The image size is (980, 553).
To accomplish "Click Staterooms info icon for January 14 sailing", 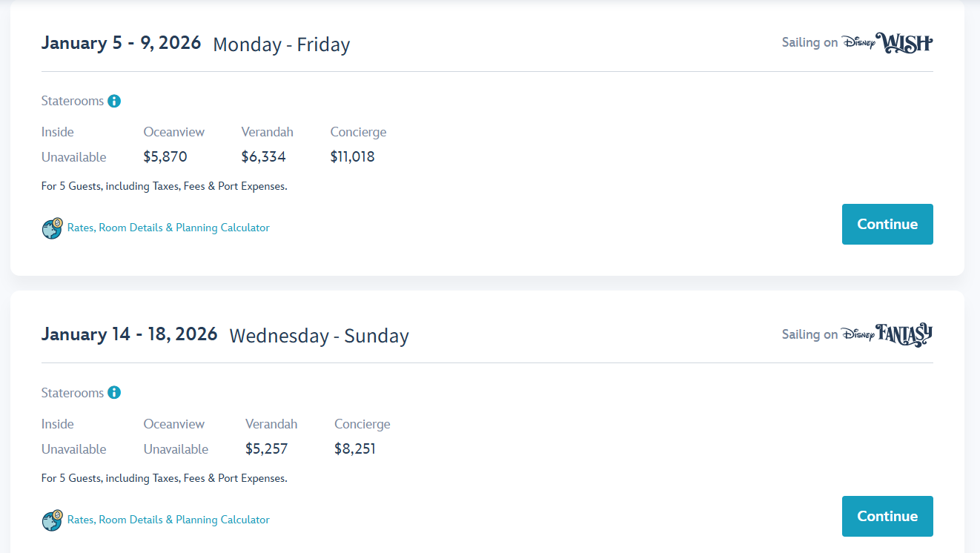I will tap(114, 393).
